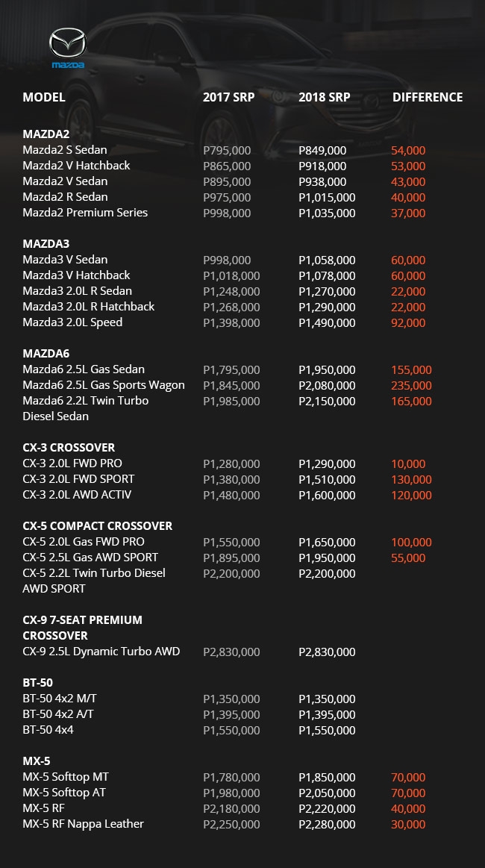This screenshot has width=485, height=868.
Task: Select Mazda6 2.5L Gas Sports Wagon
Action: [104, 385]
